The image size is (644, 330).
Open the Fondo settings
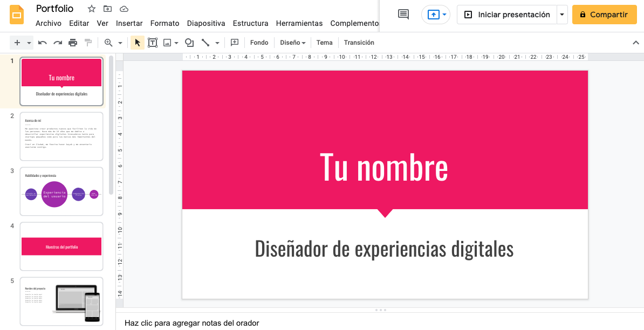point(259,42)
